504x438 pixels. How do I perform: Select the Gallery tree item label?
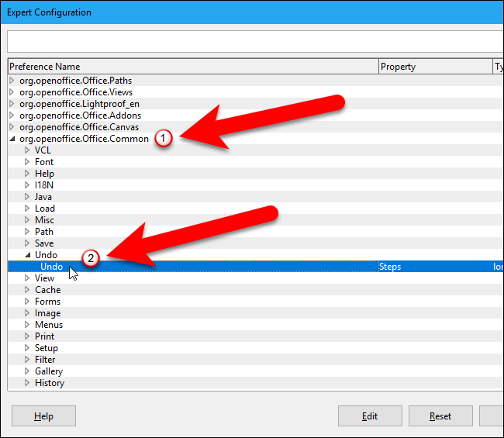49,371
